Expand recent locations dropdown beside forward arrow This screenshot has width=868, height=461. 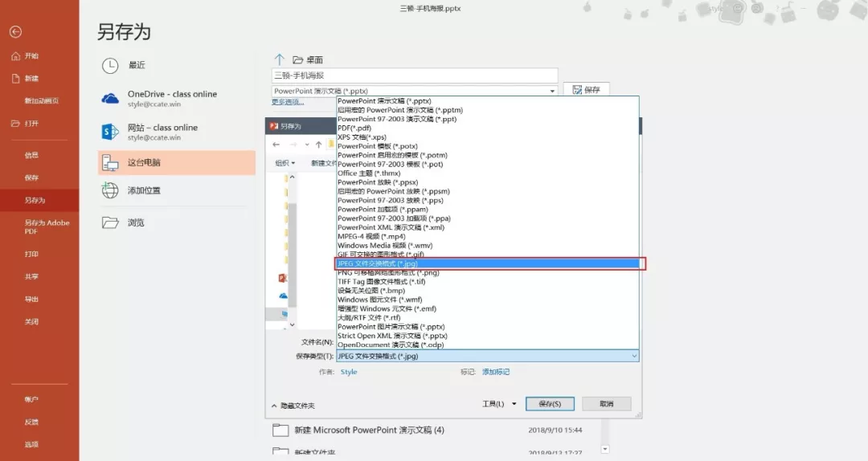coord(307,145)
